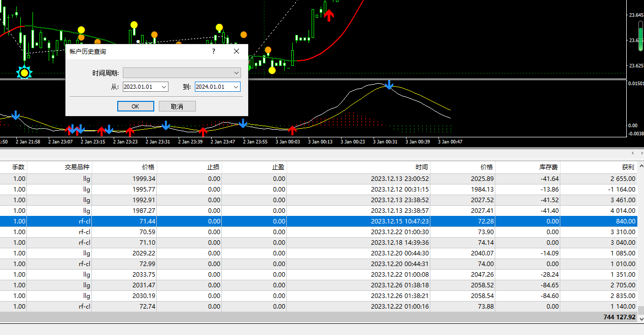Image resolution: width=644 pixels, height=335 pixels.
Task: Click the cyan sun marker on chart
Action: pyautogui.click(x=24, y=72)
